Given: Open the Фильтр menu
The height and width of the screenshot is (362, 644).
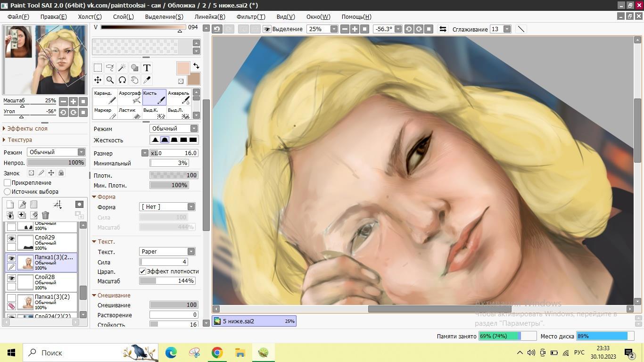Looking at the screenshot, I should tap(250, 16).
